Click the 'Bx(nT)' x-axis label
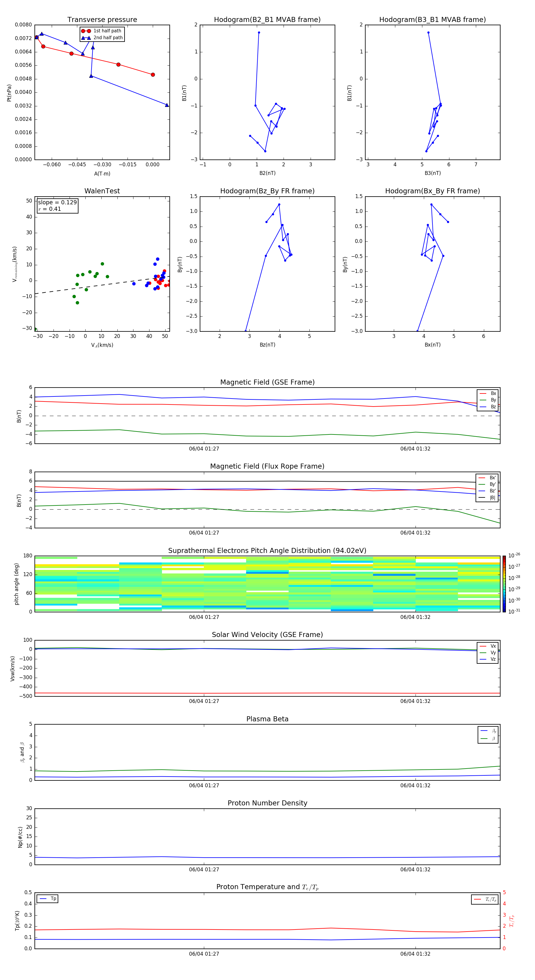Viewport: 535px width, 980px height. [432, 345]
